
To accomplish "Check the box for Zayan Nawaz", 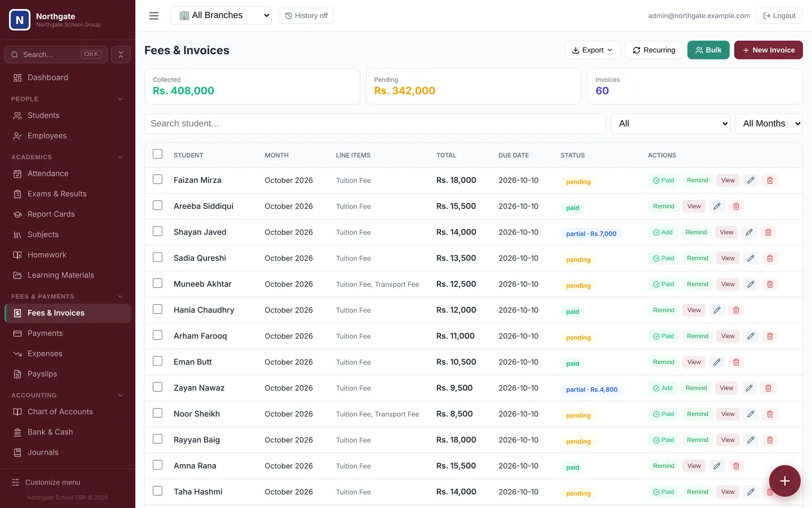I will point(157,387).
